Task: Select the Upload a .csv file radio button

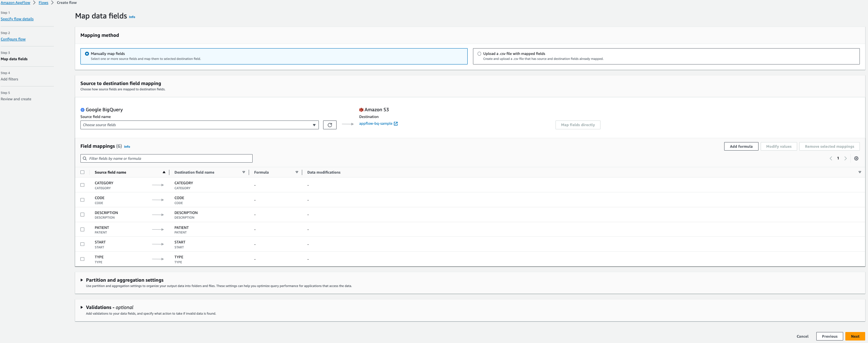Action: pos(479,54)
